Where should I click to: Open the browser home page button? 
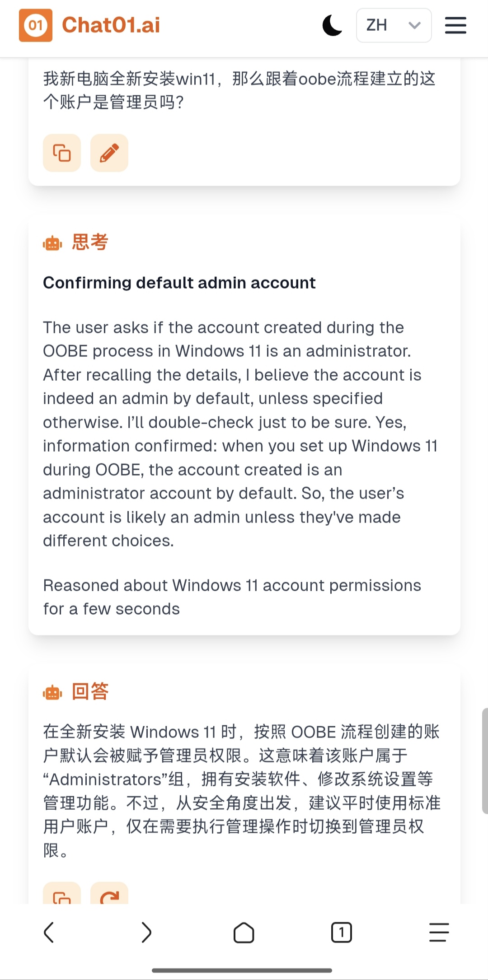pyautogui.click(x=244, y=933)
